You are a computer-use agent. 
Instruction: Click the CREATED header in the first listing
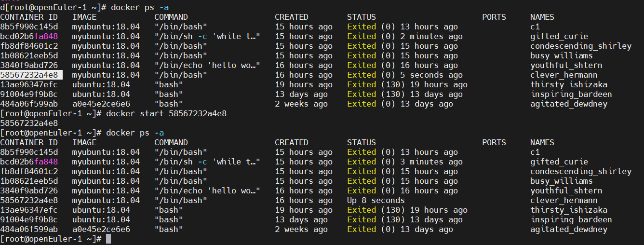[292, 17]
